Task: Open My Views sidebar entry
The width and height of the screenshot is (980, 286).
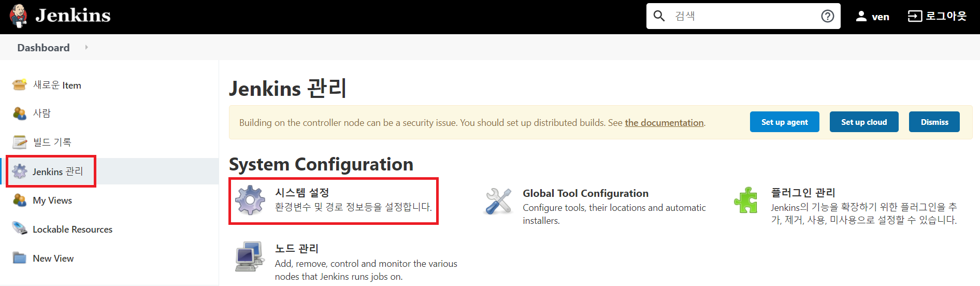Action: point(52,201)
